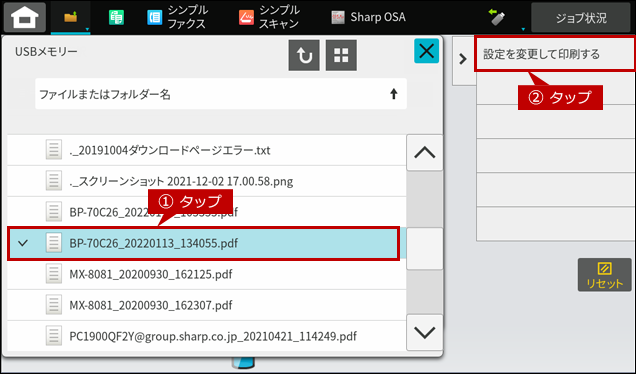636x374 pixels.
Task: Deselect BP-70C26_20220113_134055.pdf checkmark
Action: click(23, 243)
